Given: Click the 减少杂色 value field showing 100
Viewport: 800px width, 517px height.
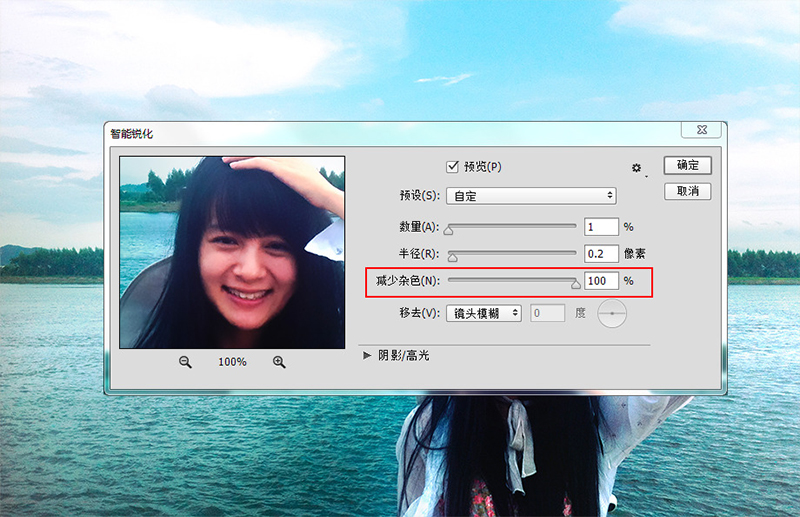Looking at the screenshot, I should pos(601,281).
